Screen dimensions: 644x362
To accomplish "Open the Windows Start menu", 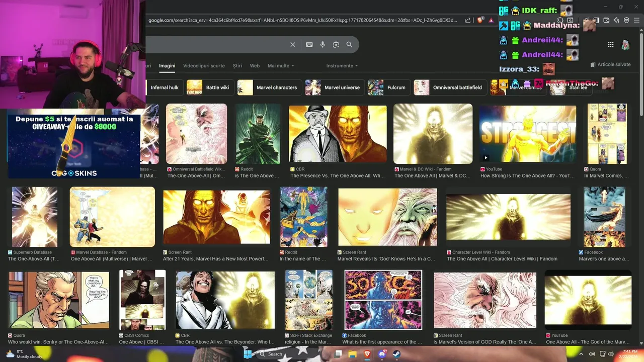I will click(248, 354).
